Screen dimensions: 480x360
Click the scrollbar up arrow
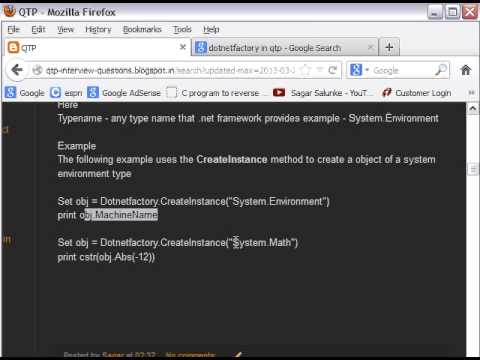[x=473, y=108]
